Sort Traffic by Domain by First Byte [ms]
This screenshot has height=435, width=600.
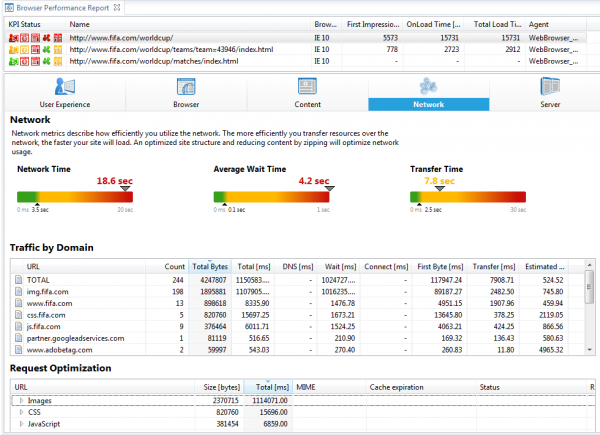point(440,267)
